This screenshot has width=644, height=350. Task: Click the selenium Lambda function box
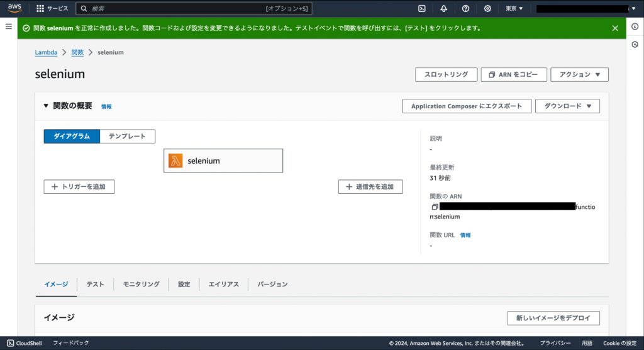pos(223,161)
